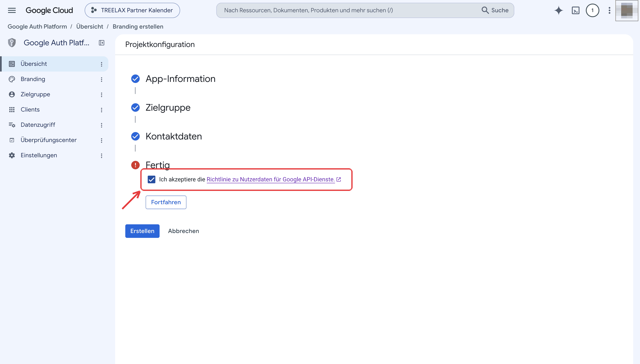Click Abbrechen to cancel
This screenshot has width=640, height=364.
(x=183, y=231)
